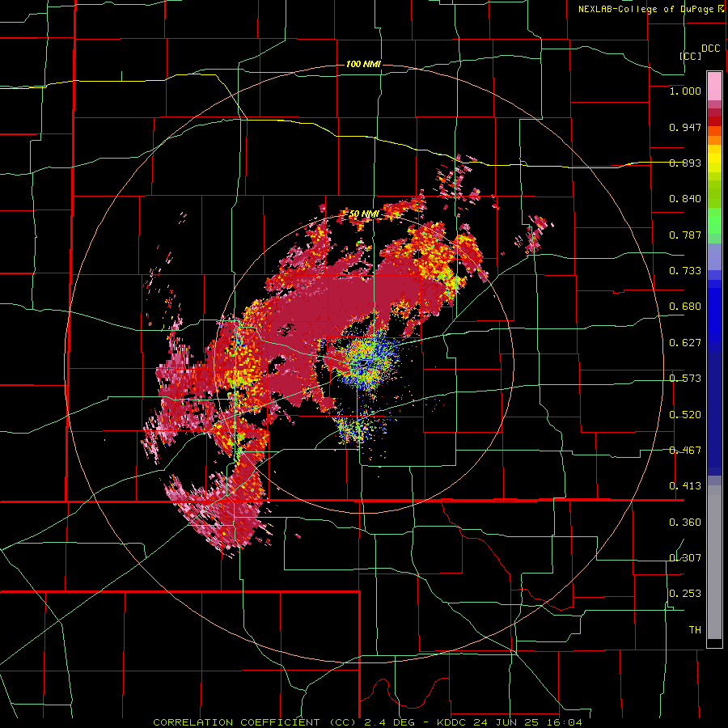Click the TH threshold label on the scale
Image resolution: width=728 pixels, height=728 pixels.
coord(695,630)
